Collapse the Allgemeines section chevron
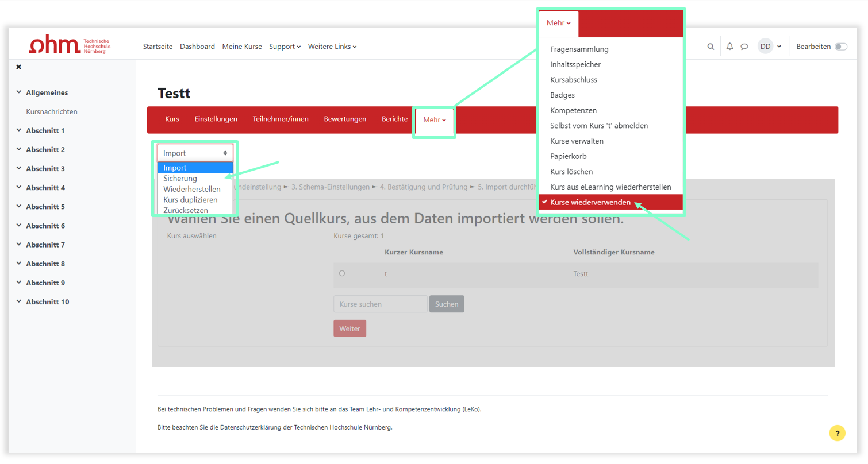 [x=19, y=92]
